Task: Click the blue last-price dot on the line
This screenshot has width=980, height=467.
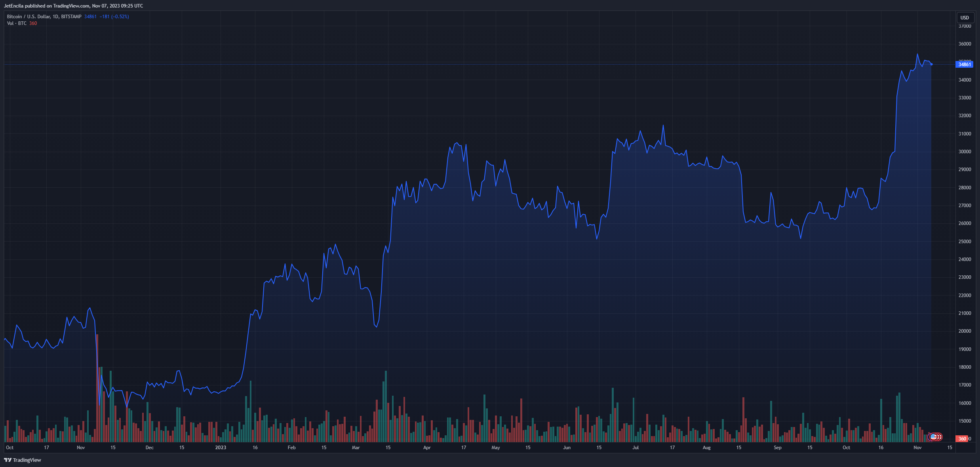Action: 931,64
